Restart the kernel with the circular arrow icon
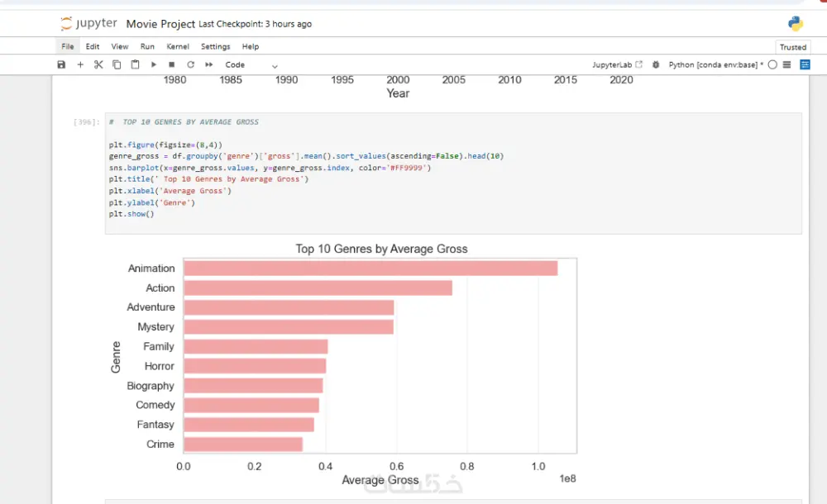The image size is (827, 504). coord(190,64)
